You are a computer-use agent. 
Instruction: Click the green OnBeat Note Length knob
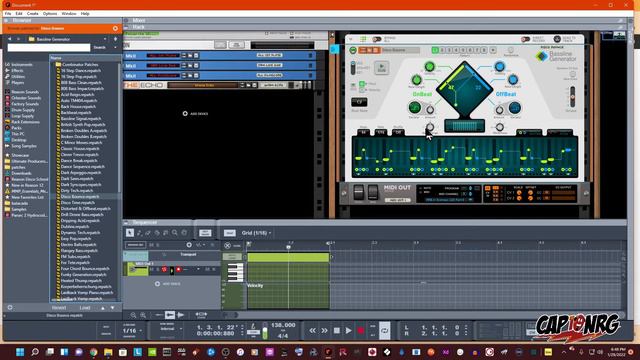click(416, 80)
